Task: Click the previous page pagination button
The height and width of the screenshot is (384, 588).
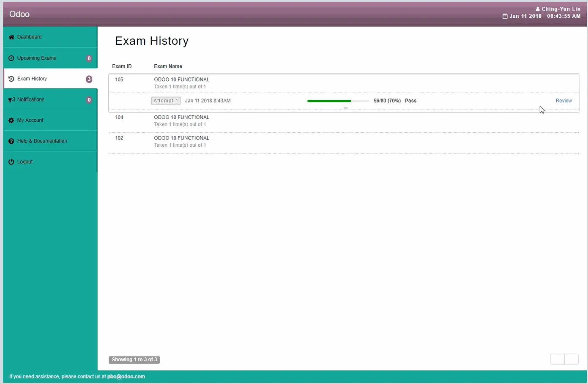Action: pos(557,359)
